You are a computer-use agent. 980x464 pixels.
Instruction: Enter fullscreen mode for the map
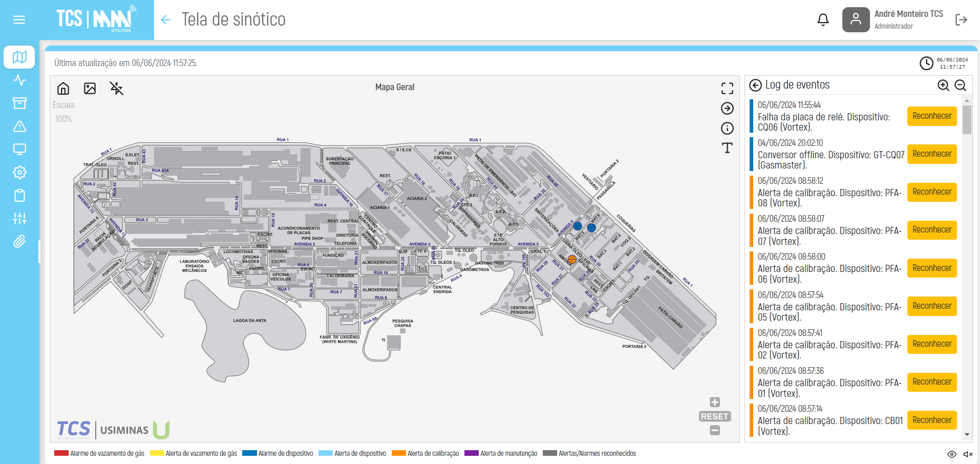pos(727,89)
